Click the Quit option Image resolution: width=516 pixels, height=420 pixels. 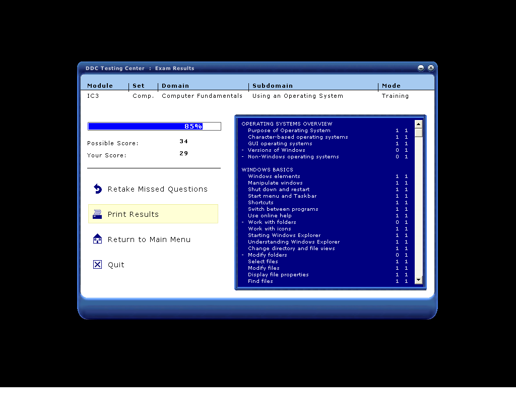coord(116,265)
